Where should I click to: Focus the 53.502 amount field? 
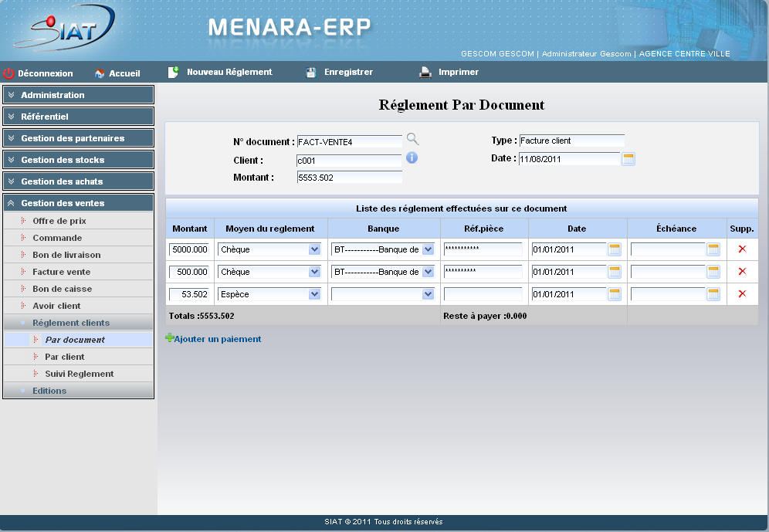(x=189, y=295)
